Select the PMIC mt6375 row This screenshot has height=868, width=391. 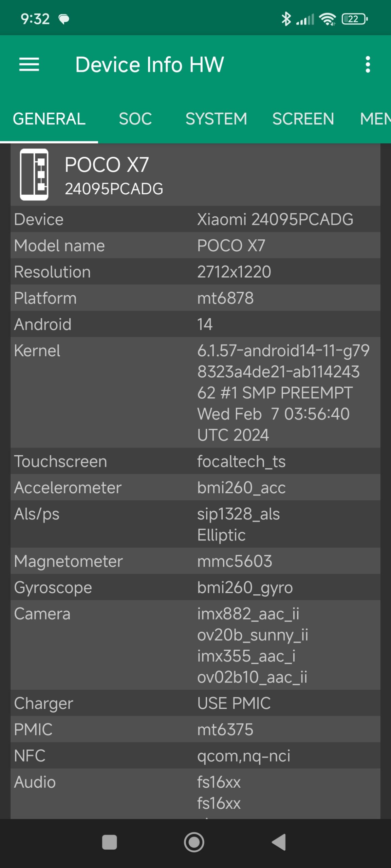[195, 729]
